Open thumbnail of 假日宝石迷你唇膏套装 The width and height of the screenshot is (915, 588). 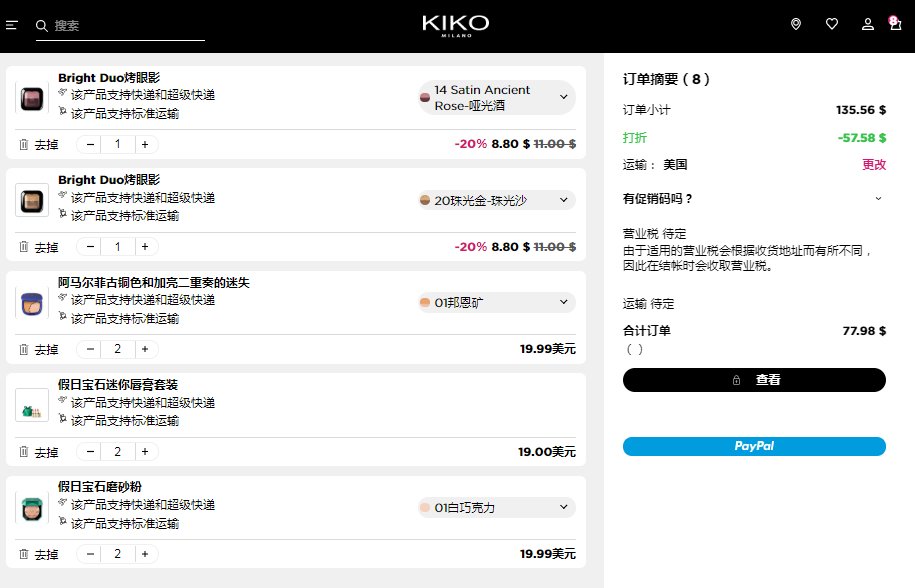pyautogui.click(x=32, y=405)
